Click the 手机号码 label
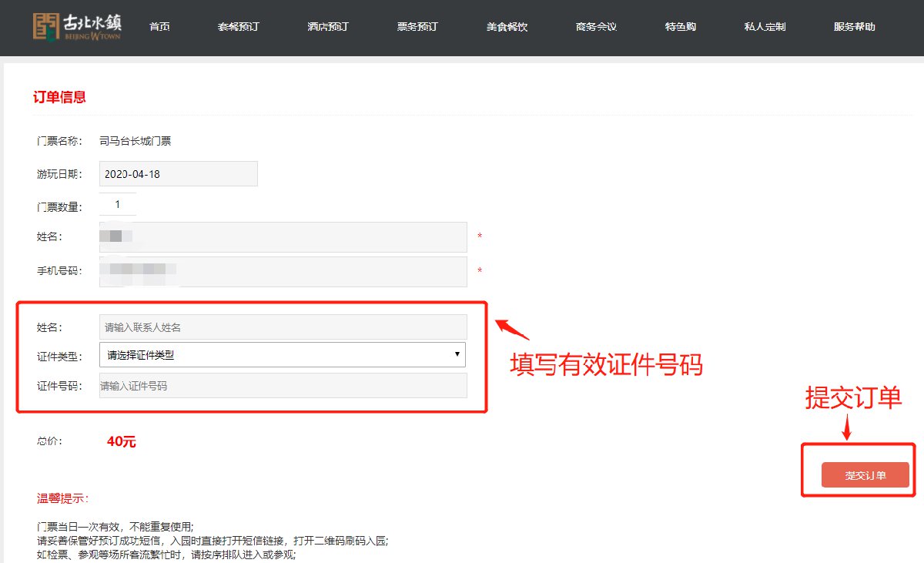The image size is (924, 563). click(x=59, y=271)
